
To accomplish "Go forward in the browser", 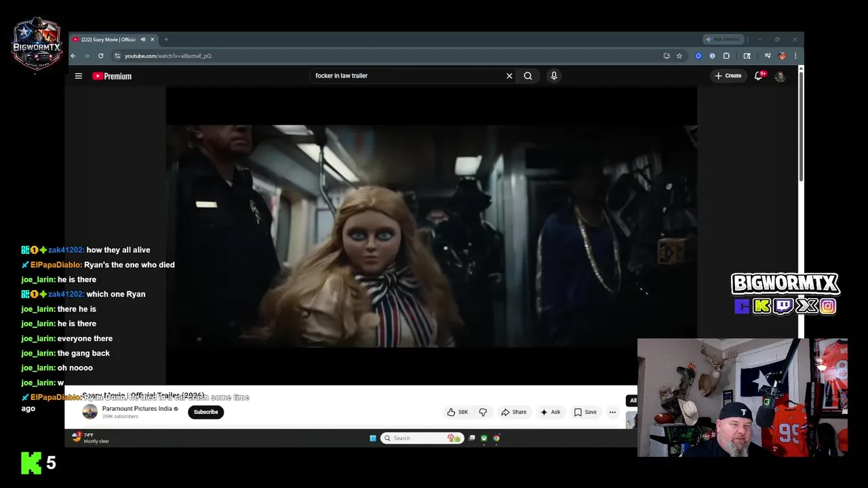I will point(87,56).
